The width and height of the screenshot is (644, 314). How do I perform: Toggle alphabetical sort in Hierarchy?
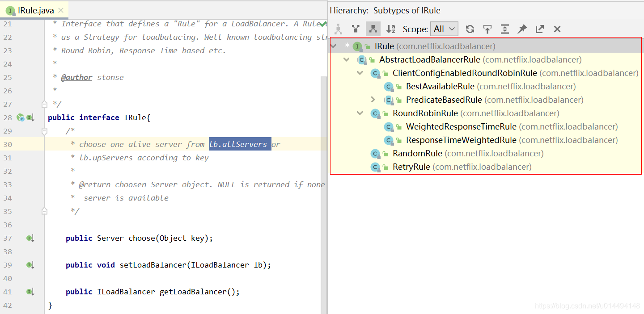(390, 29)
